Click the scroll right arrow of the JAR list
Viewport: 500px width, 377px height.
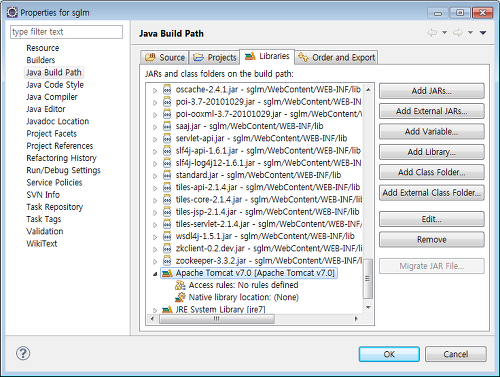coord(356,319)
